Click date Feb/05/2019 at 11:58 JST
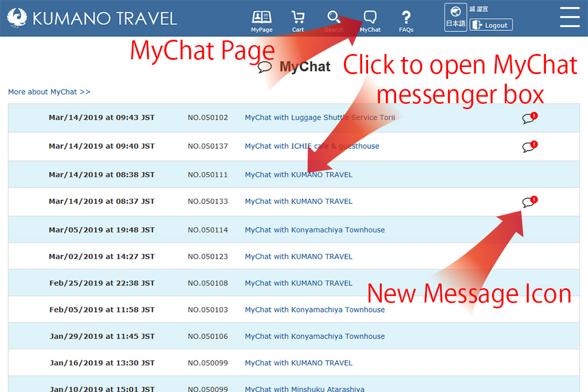The height and width of the screenshot is (392, 588). (x=101, y=310)
